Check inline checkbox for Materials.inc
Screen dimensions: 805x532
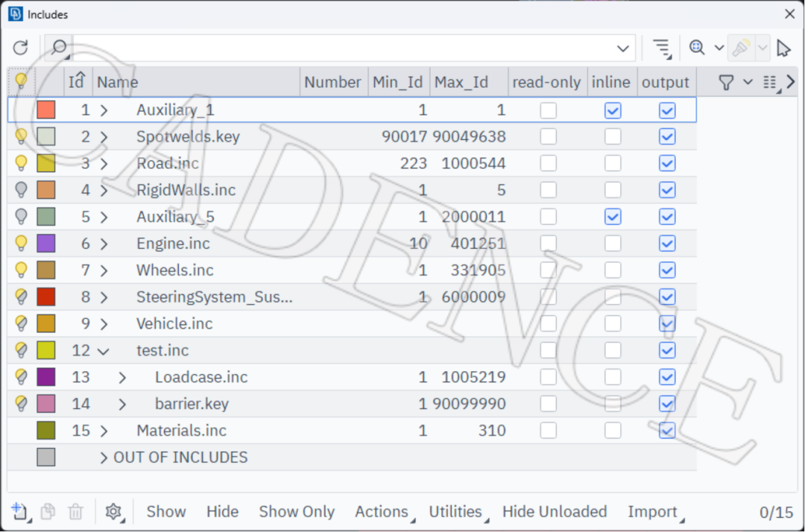pyautogui.click(x=613, y=430)
